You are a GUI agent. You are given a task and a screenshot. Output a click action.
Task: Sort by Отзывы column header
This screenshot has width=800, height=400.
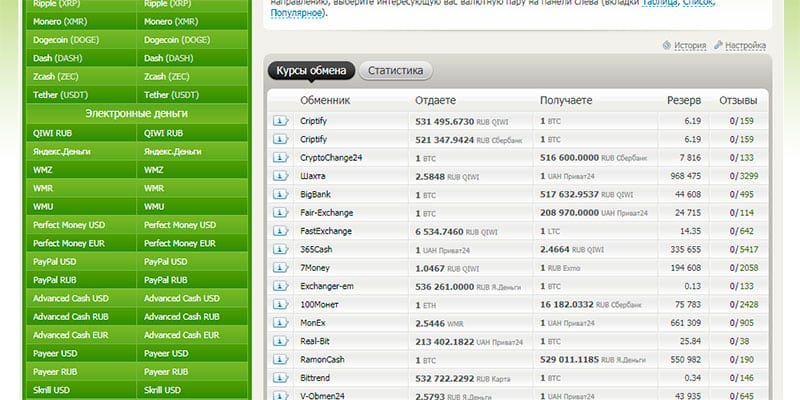[738, 101]
